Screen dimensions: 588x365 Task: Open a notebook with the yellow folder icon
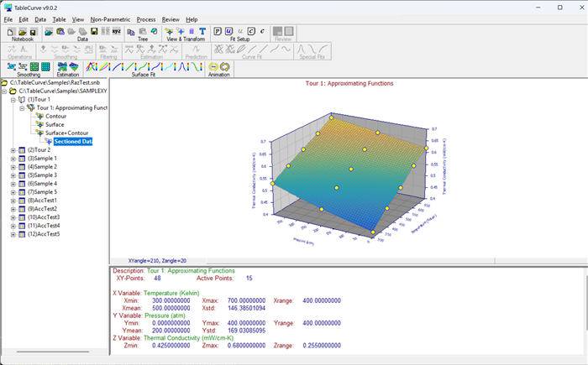(22, 32)
